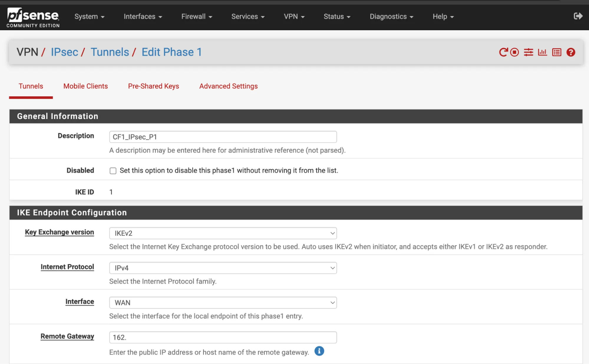
Task: Log out using the exit icon
Action: pyautogui.click(x=579, y=16)
